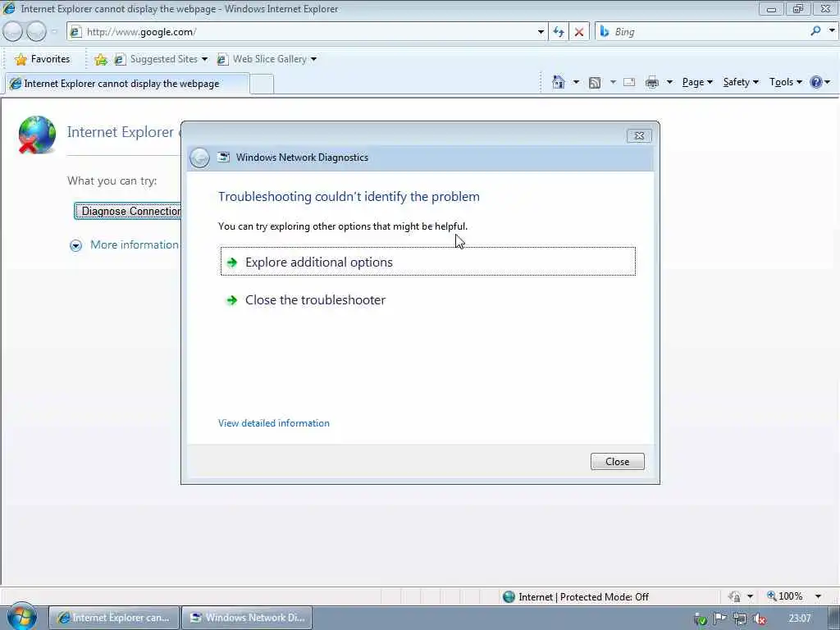Click the Home toolbar icon
The width and height of the screenshot is (840, 630).
click(558, 82)
